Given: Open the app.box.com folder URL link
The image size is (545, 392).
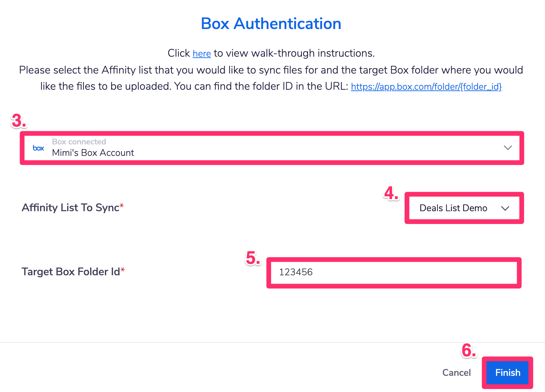Looking at the screenshot, I should [x=426, y=87].
